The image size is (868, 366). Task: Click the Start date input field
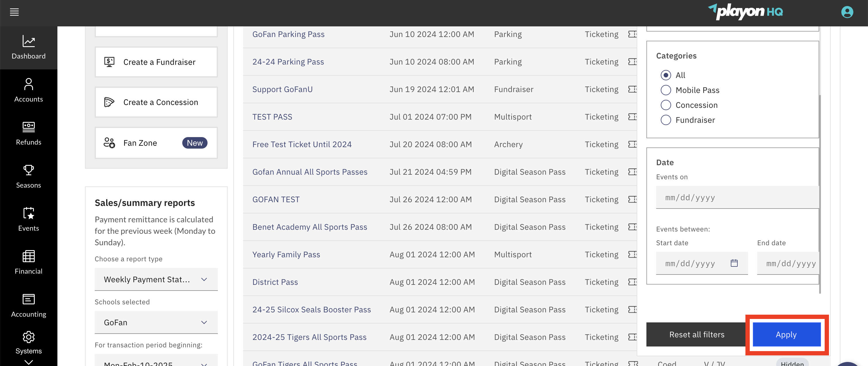click(702, 263)
